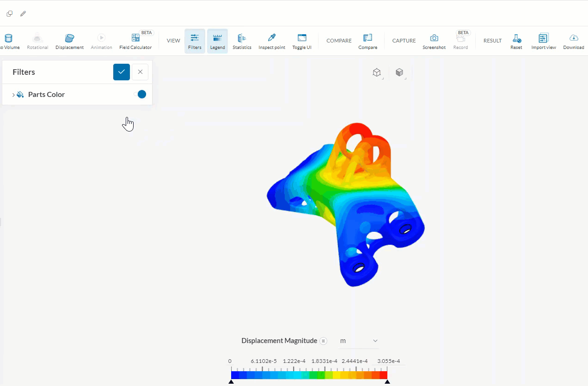Open the Displacement Magnitude legend settings icon
Screen dimensions: 588x386
tap(324, 341)
